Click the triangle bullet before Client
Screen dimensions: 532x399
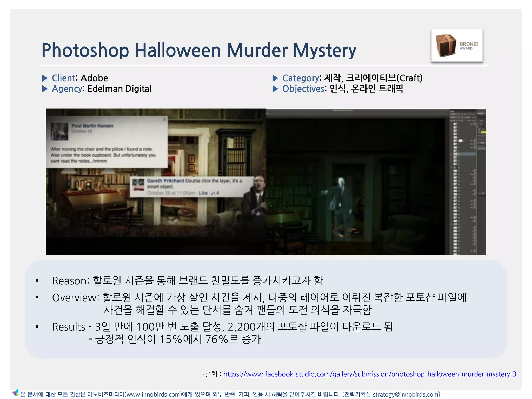click(x=45, y=78)
